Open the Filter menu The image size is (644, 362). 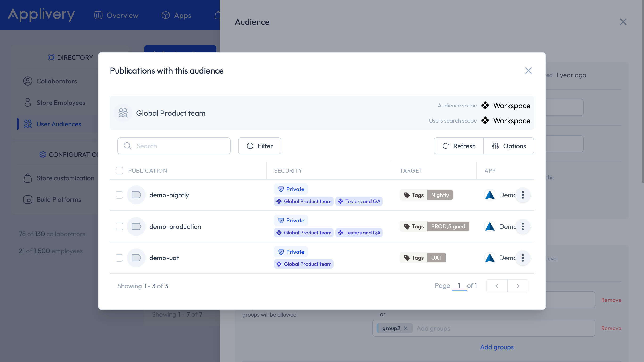point(260,146)
